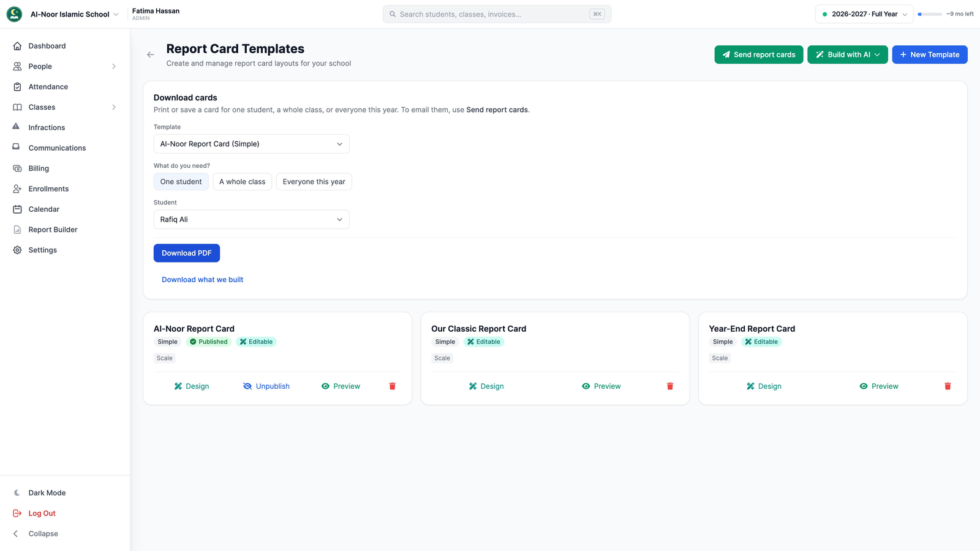Click the Infractions warning icon
This screenshot has height=551, width=980.
tap(17, 127)
